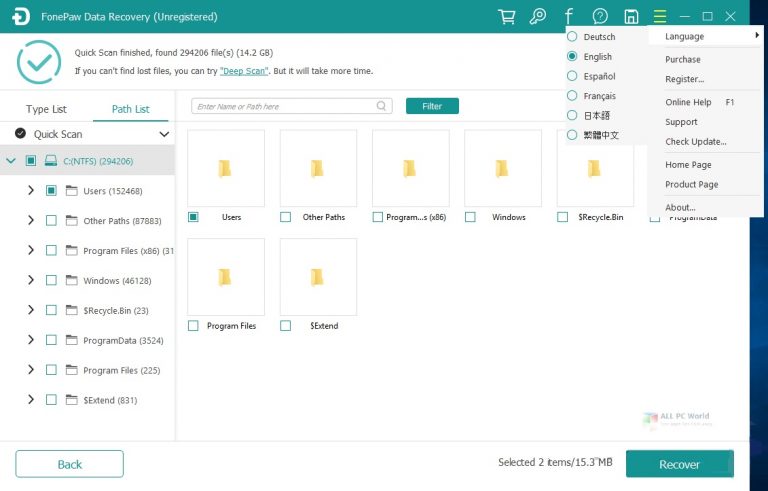Viewport: 768px width, 491px height.
Task: Open Product Page menu item
Action: pos(692,184)
